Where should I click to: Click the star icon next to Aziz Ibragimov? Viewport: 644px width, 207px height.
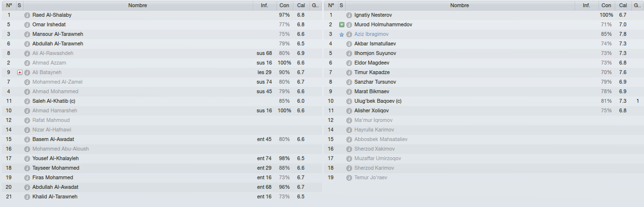342,34
